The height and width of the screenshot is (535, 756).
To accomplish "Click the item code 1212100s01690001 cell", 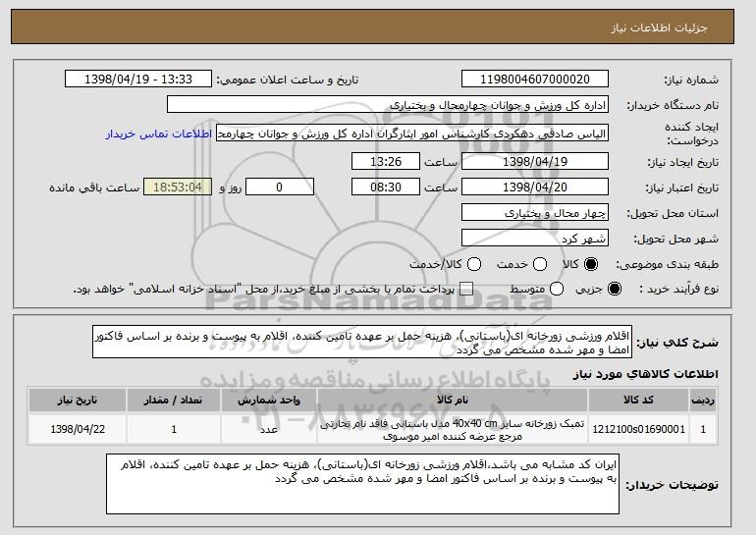I will 638,429.
